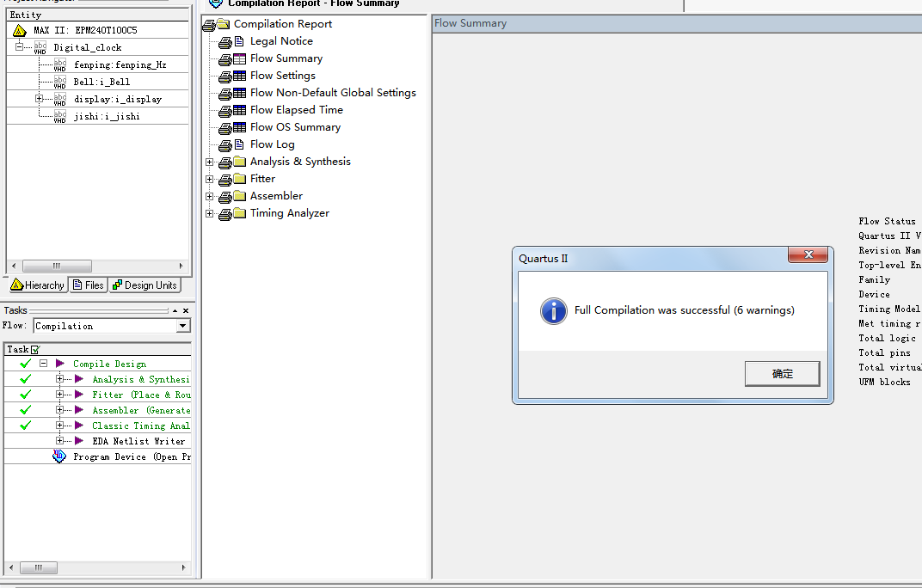Expand the display:i_display entity node
The height and width of the screenshot is (588, 922).
click(39, 98)
